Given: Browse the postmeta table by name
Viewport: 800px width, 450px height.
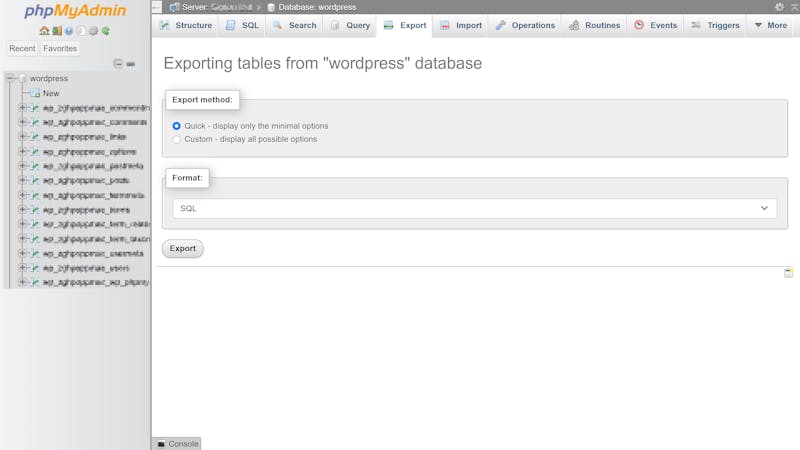Looking at the screenshot, I should coord(93,166).
